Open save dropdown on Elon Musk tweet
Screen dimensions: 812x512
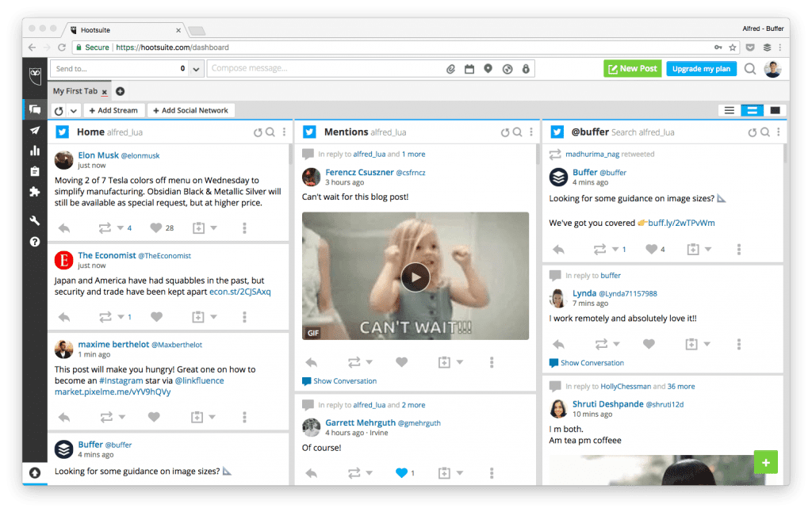pos(213,227)
